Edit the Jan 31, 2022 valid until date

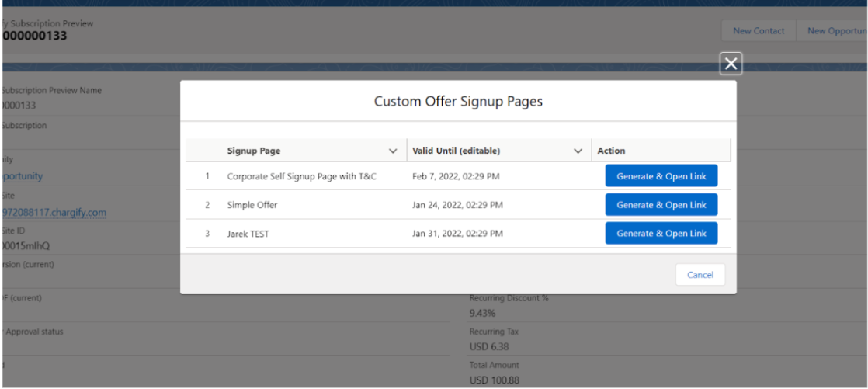(457, 234)
